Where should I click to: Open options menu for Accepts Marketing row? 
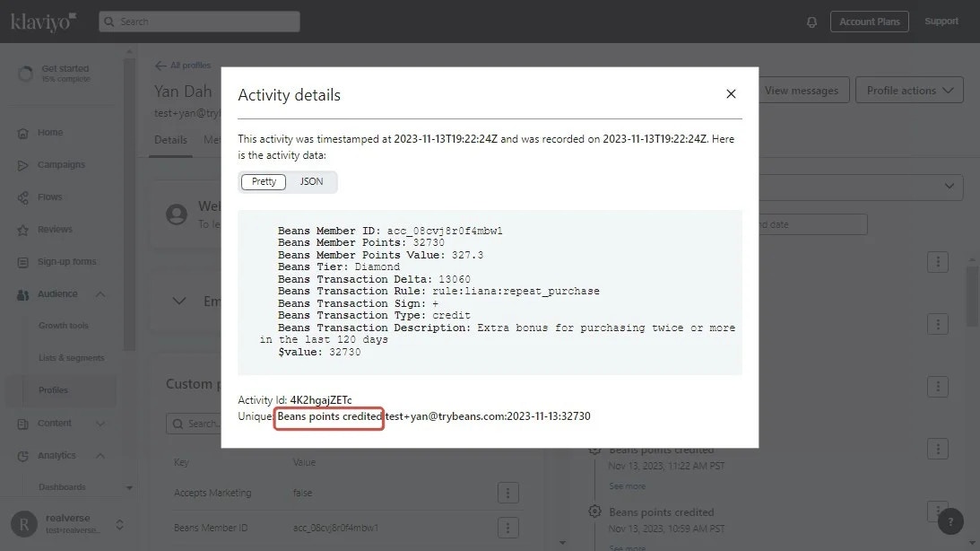(x=507, y=493)
